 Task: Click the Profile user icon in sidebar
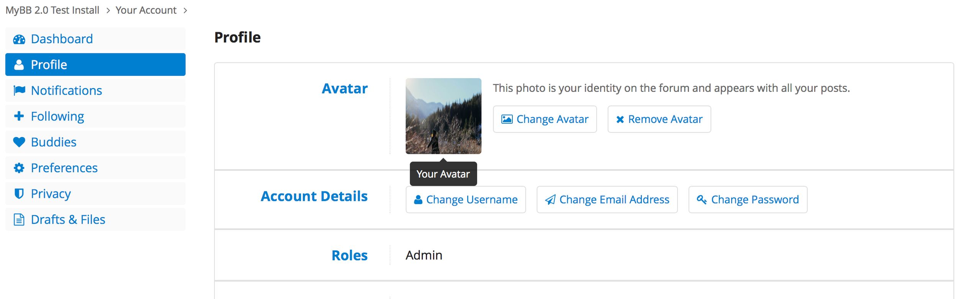(19, 65)
